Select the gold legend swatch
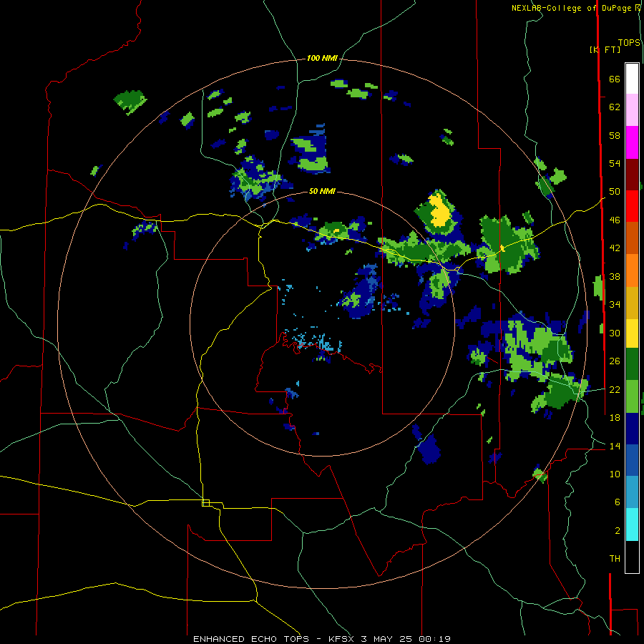The height and width of the screenshot is (644, 644). coord(632,303)
